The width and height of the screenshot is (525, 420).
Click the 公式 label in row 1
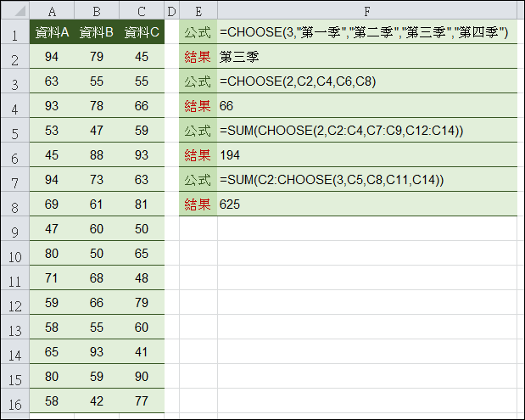tap(198, 31)
